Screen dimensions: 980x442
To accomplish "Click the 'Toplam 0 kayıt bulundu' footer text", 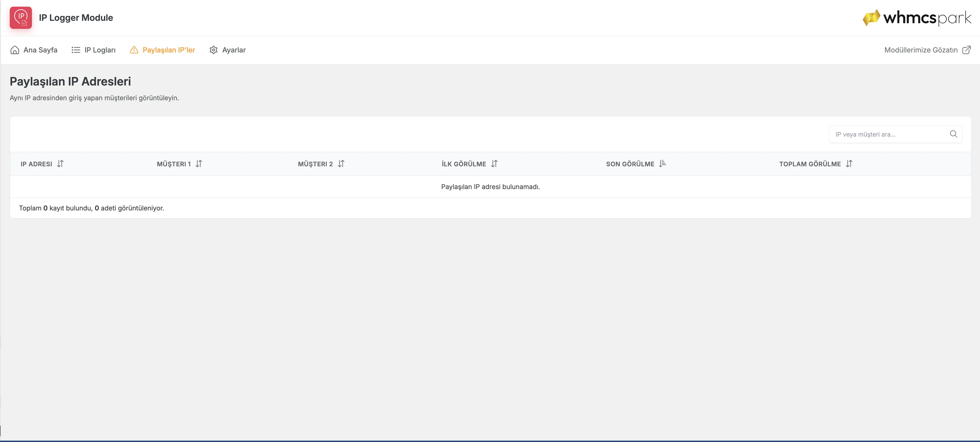I will pyautogui.click(x=92, y=208).
